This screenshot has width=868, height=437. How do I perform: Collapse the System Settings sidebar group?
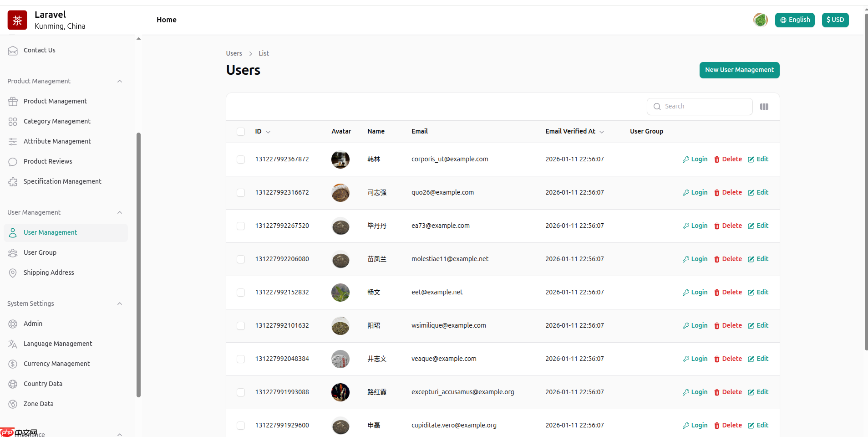[x=120, y=303]
